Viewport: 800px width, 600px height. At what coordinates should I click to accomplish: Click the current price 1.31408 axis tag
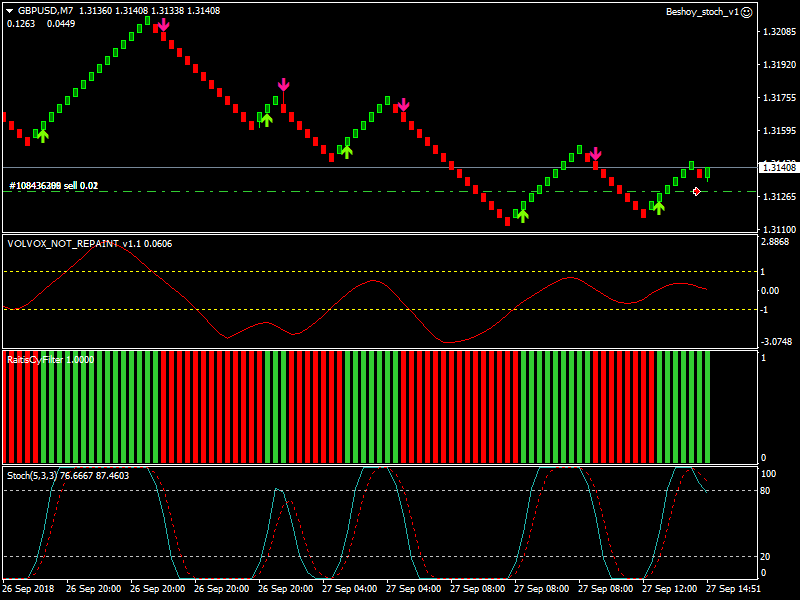[x=776, y=167]
